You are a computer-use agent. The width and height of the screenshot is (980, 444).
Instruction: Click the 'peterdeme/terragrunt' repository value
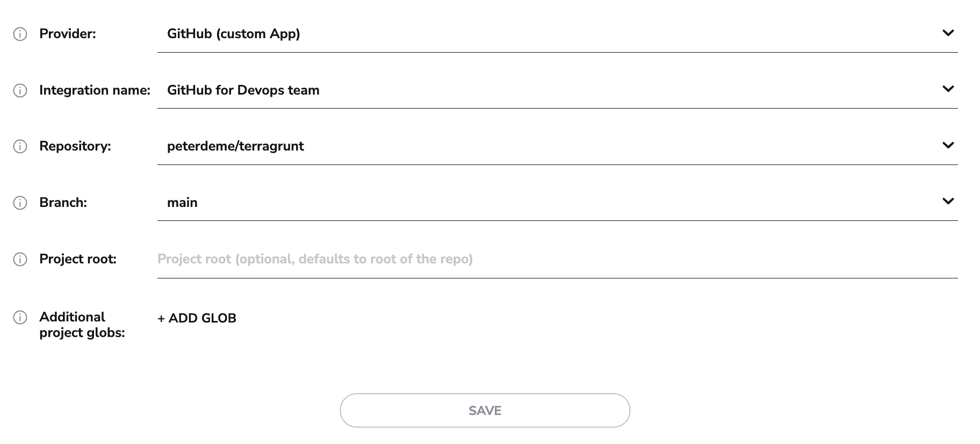(x=235, y=146)
